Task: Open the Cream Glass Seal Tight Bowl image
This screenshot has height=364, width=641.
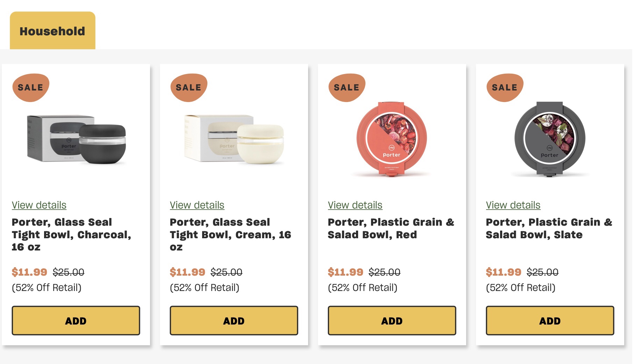Action: click(x=234, y=139)
